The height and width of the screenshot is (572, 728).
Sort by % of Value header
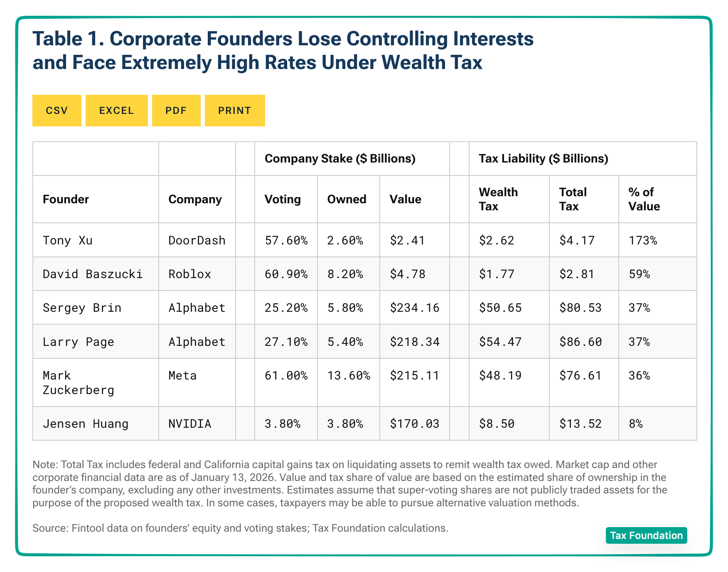coord(644,199)
